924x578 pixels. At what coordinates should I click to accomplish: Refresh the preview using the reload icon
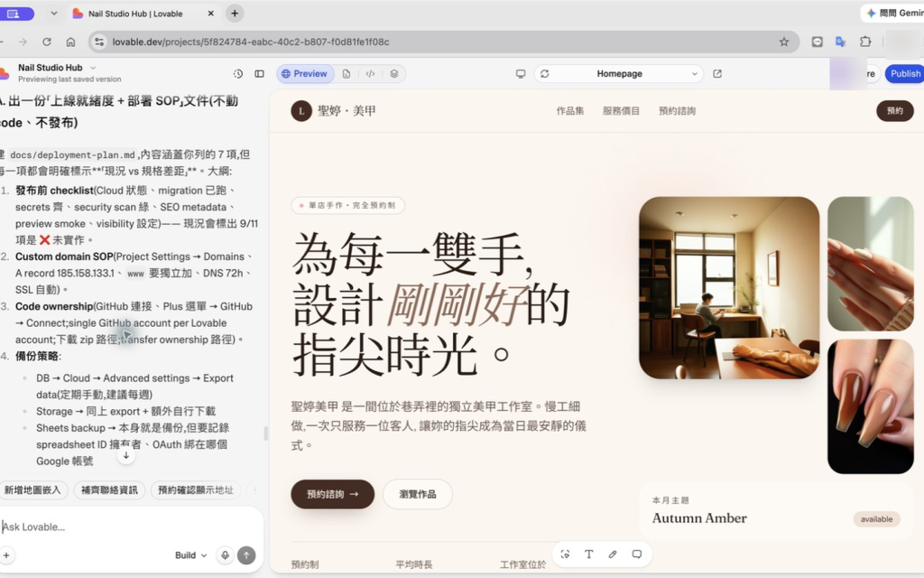544,74
